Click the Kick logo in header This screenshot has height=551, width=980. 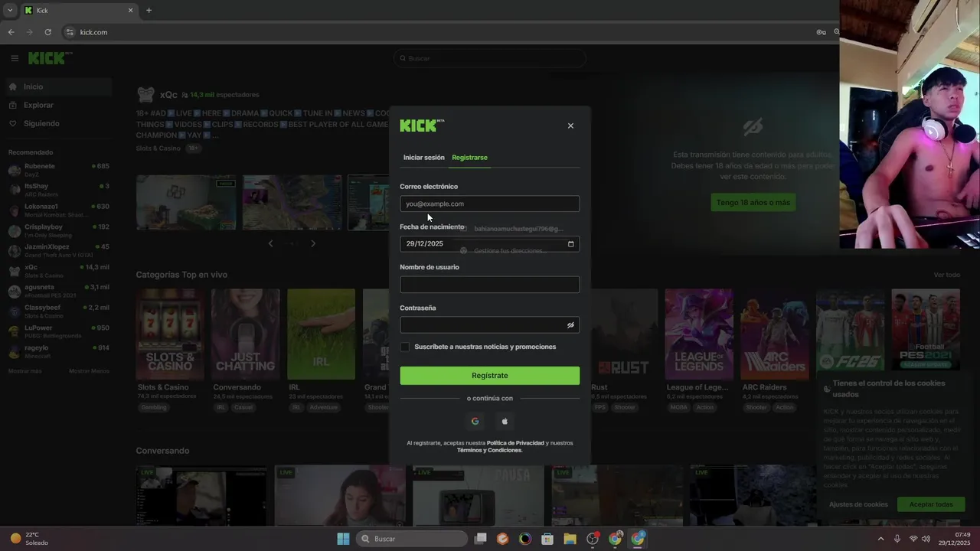pos(50,58)
